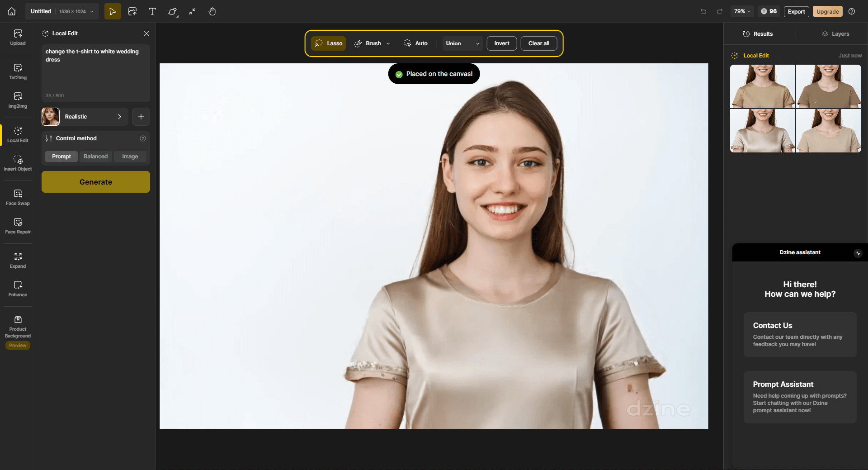Screen dimensions: 868x470
Task: Select the Hand pan tool
Action: pyautogui.click(x=212, y=11)
